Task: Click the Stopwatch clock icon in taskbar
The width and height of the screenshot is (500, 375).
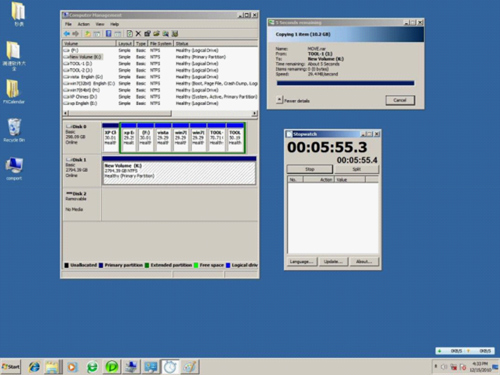Action: pyautogui.click(x=170, y=367)
